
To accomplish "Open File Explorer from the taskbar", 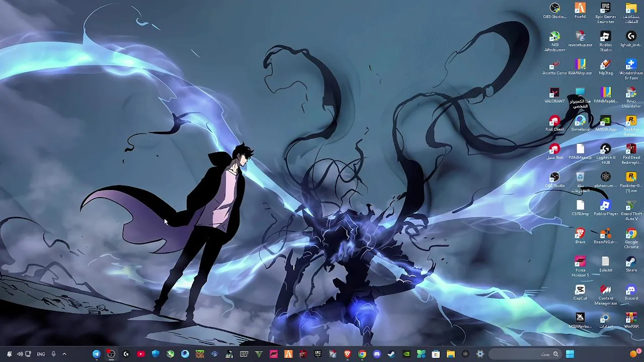I will click(450, 354).
